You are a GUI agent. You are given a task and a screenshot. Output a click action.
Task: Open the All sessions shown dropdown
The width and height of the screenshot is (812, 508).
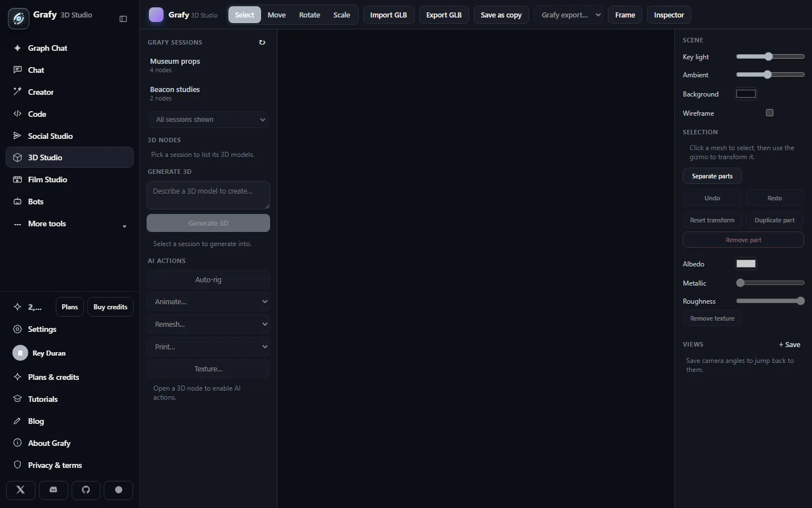[209, 120]
